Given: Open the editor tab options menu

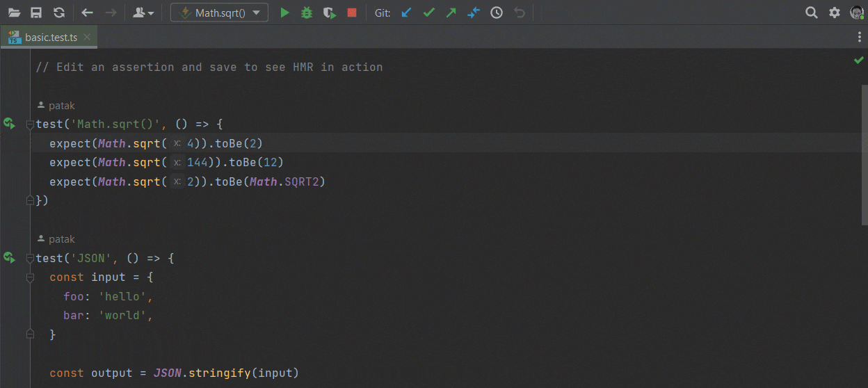Looking at the screenshot, I should point(860,38).
